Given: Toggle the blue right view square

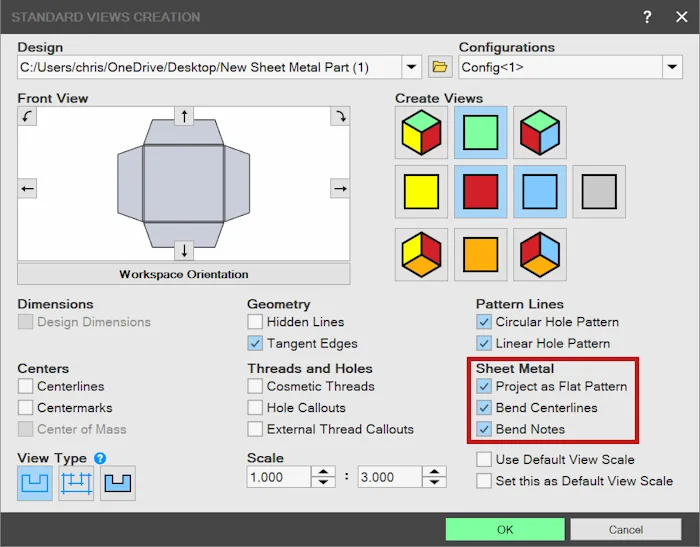Looking at the screenshot, I should pyautogui.click(x=540, y=192).
